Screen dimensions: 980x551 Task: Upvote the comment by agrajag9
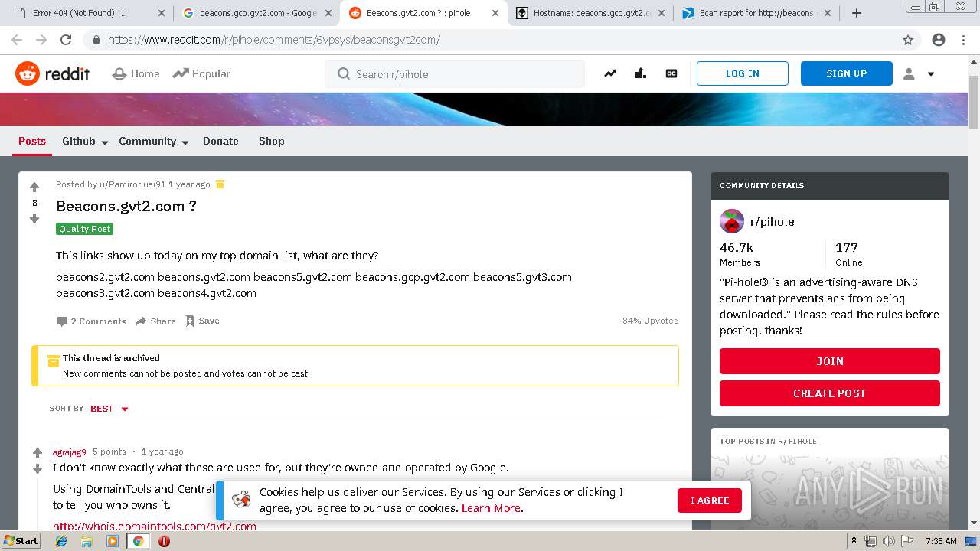coord(38,452)
